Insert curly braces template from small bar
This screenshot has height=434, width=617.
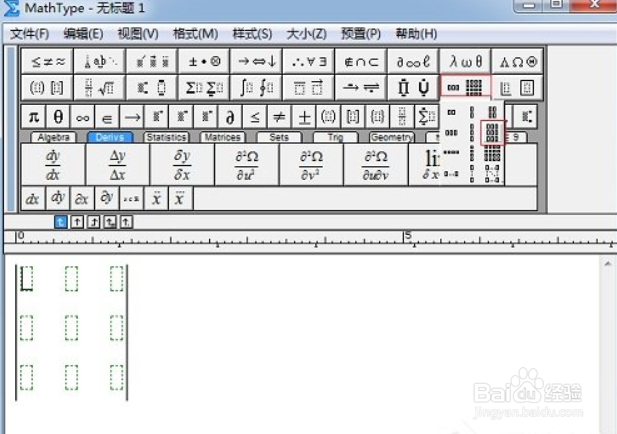click(x=377, y=117)
